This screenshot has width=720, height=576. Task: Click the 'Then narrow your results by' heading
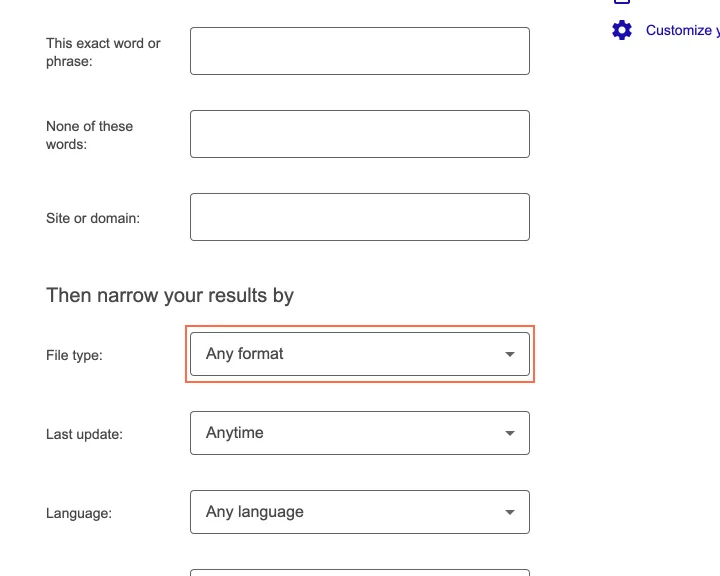click(170, 295)
